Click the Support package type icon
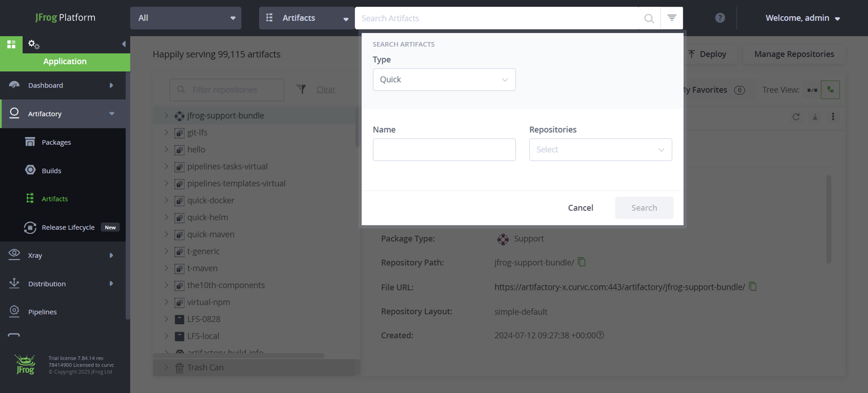 [503, 239]
